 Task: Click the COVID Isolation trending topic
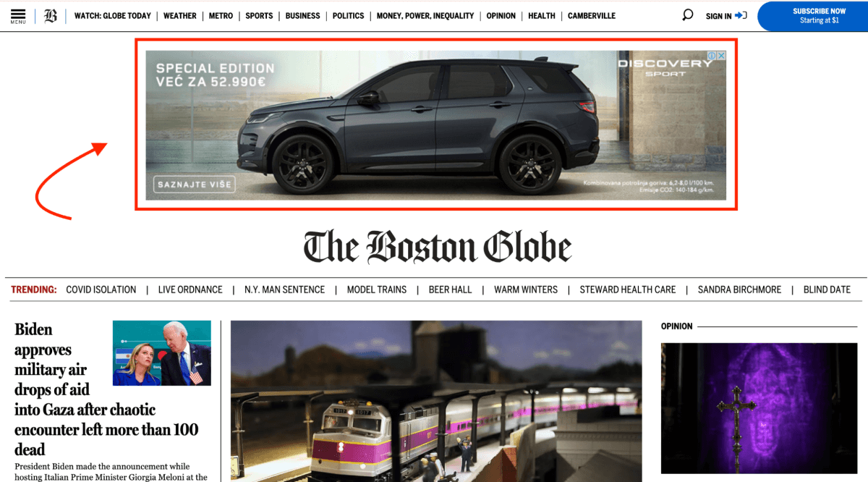101,289
